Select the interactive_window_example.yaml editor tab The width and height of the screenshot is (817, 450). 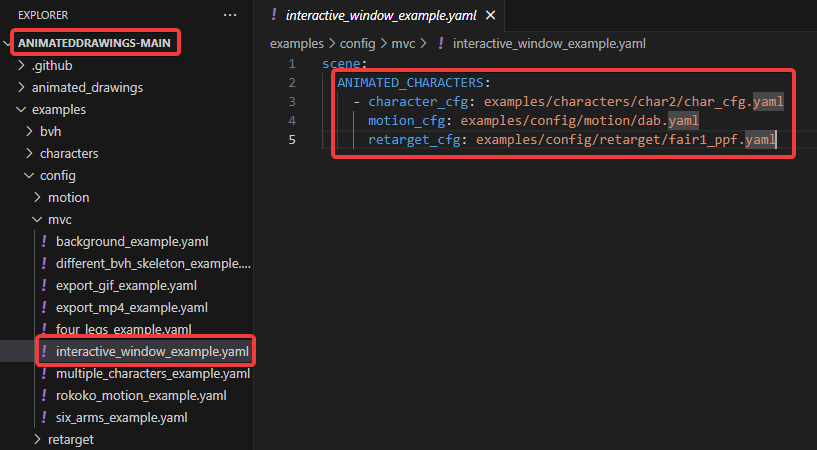(381, 16)
